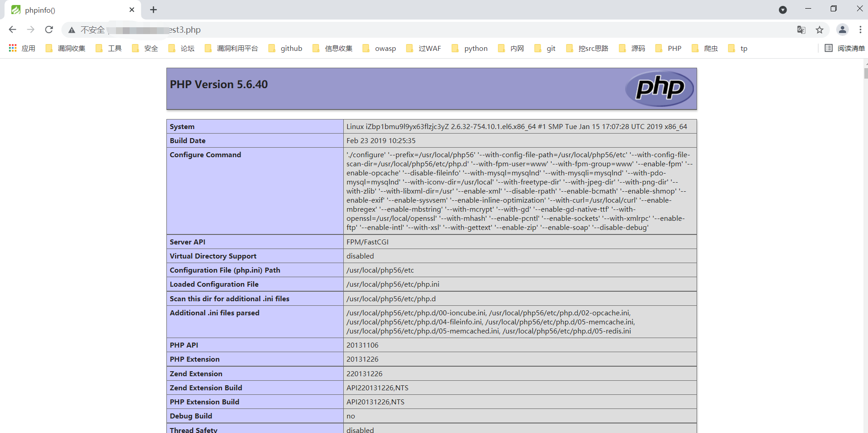Click the Configure Command label

206,155
